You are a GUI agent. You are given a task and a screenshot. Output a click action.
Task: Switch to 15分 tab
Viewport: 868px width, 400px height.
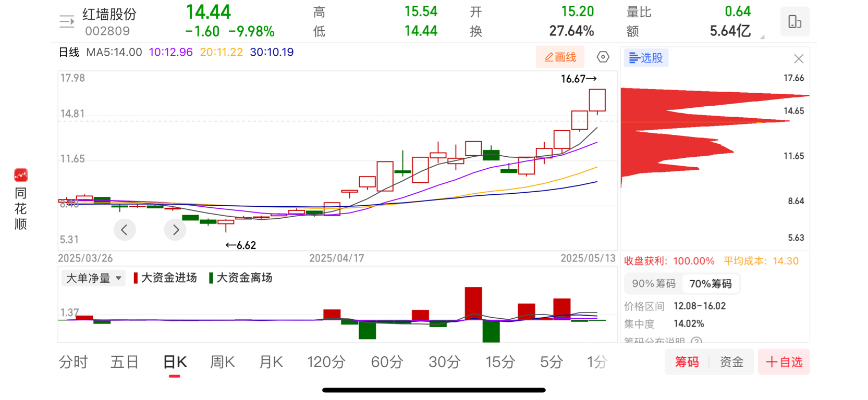pos(500,362)
